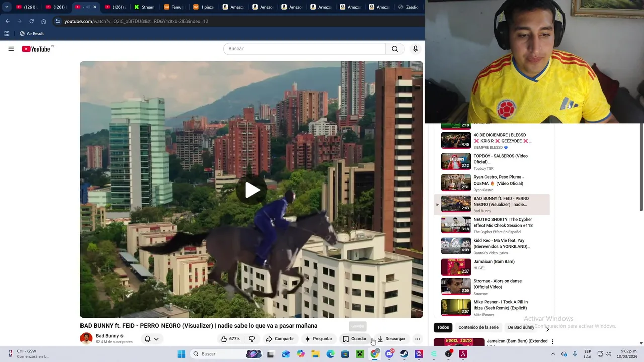Viewport: 644px width, 362px height.
Task: Open the Preguntar AI button
Action: click(318, 339)
